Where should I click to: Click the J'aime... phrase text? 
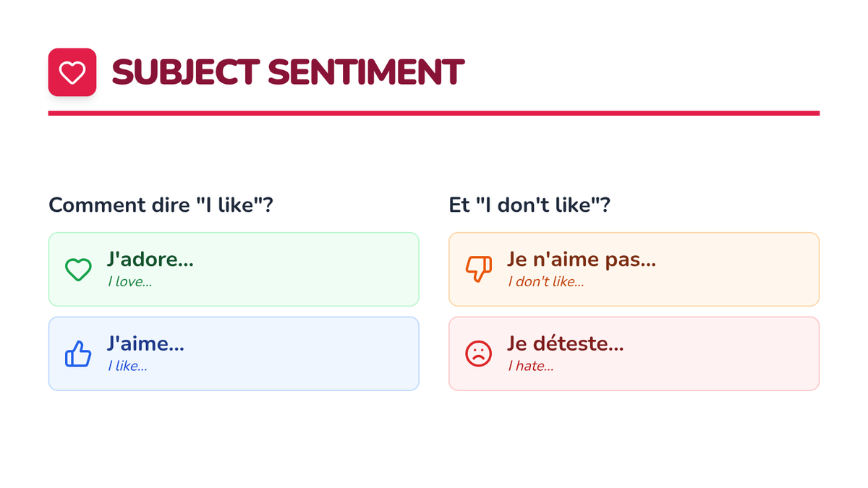[145, 343]
